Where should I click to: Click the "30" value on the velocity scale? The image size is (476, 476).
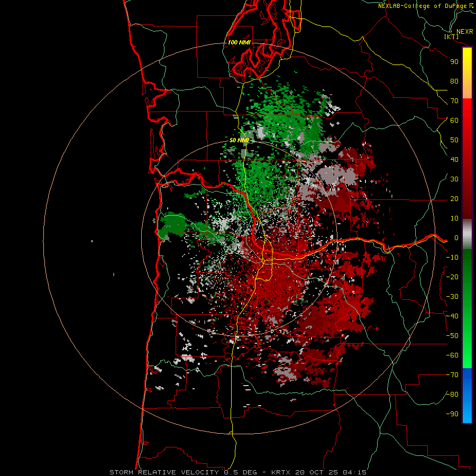coord(454,179)
